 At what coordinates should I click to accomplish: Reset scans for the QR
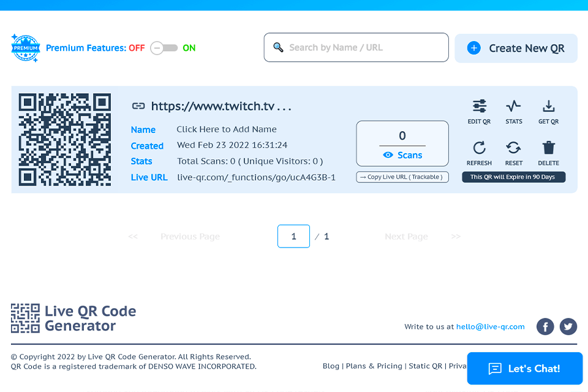[513, 148]
